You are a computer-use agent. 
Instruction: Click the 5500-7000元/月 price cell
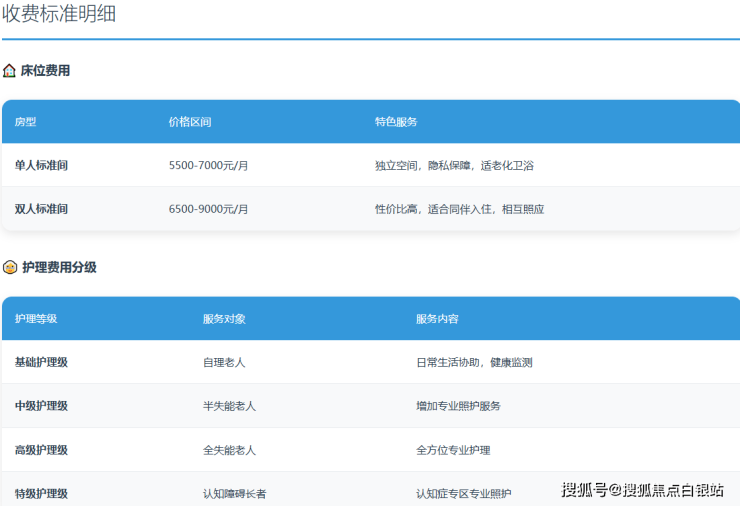click(208, 166)
